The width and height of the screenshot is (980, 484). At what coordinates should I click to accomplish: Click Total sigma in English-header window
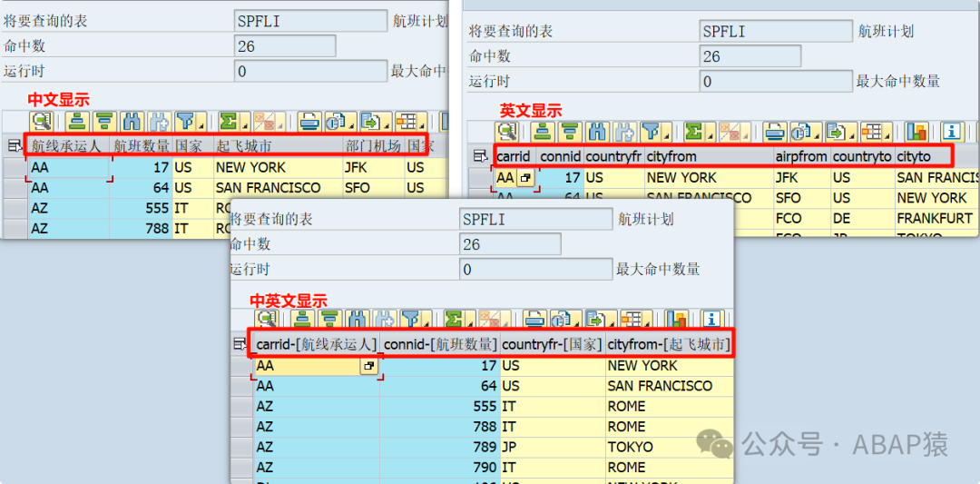(x=694, y=132)
